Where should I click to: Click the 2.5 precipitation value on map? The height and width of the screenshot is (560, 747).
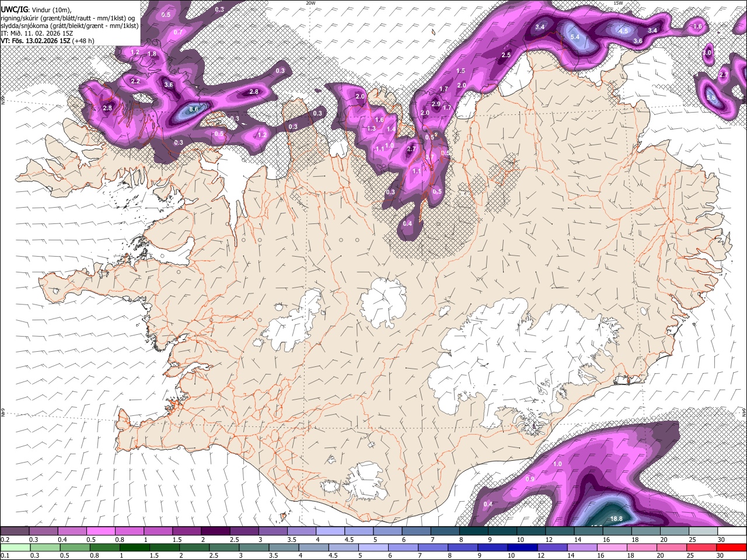pyautogui.click(x=506, y=55)
